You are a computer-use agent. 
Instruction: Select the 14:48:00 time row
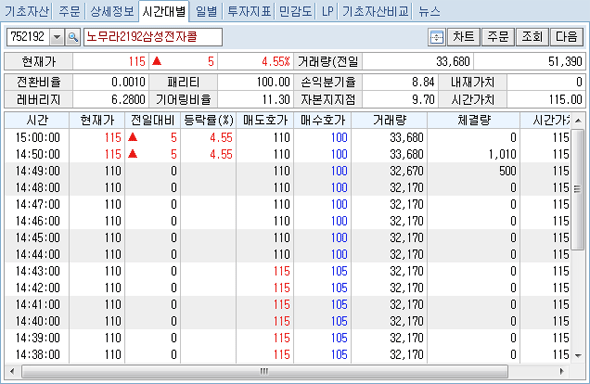287,188
